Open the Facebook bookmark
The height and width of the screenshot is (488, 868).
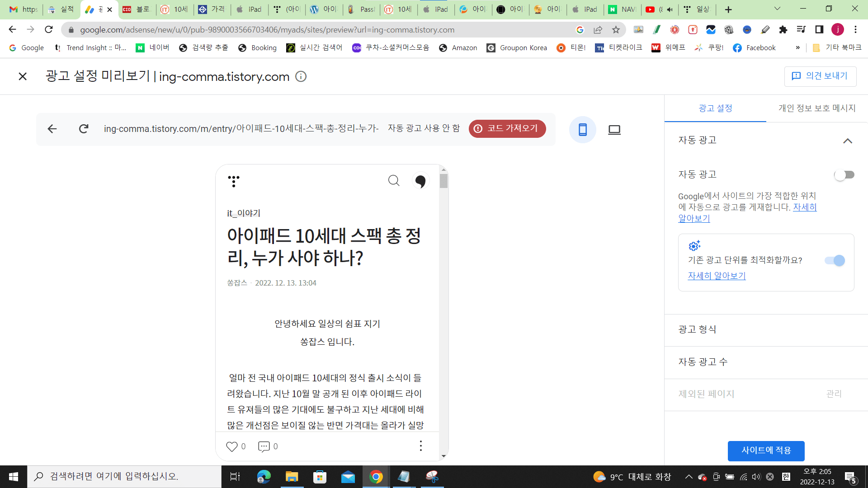[754, 48]
